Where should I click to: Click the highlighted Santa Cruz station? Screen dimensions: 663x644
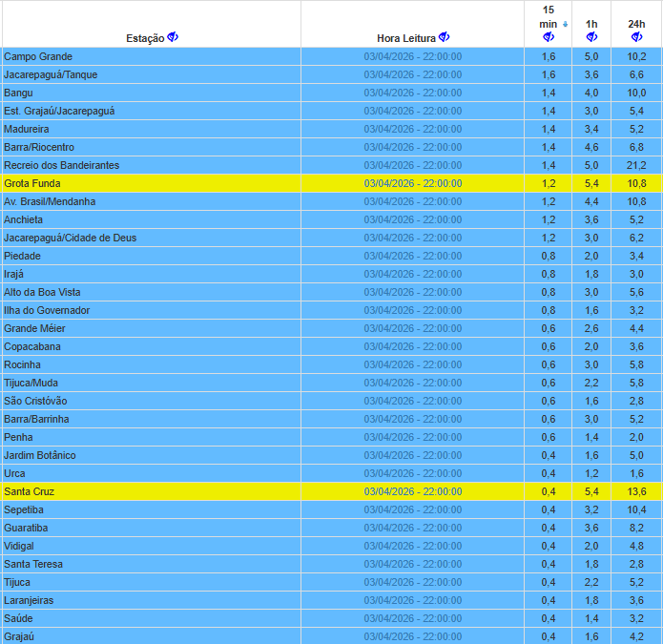point(30,491)
